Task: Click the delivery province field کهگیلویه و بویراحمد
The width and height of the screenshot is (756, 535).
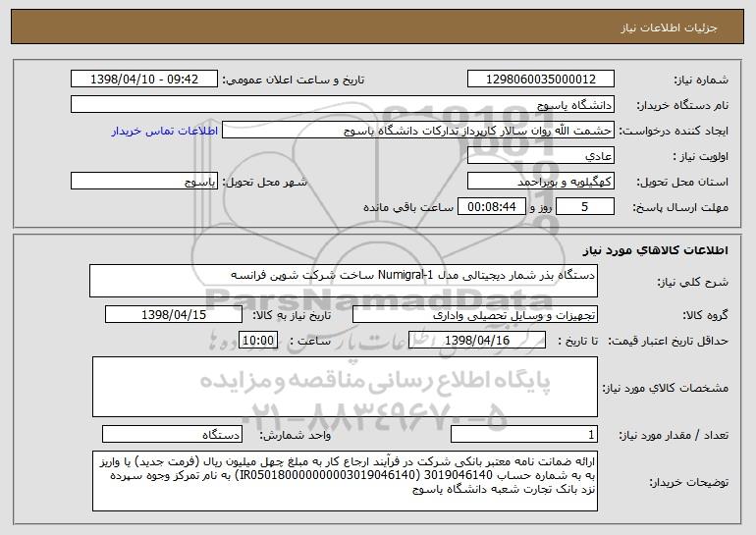Action: pyautogui.click(x=540, y=182)
